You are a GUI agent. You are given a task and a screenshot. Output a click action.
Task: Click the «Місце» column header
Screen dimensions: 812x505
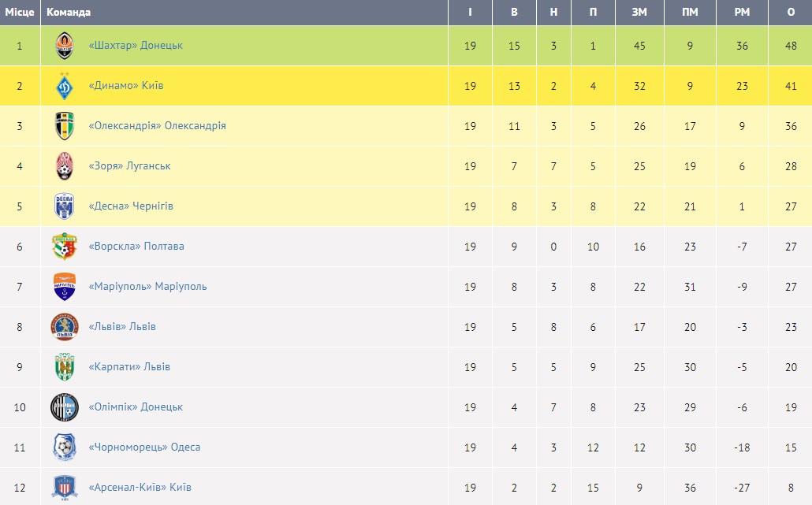[x=19, y=13]
